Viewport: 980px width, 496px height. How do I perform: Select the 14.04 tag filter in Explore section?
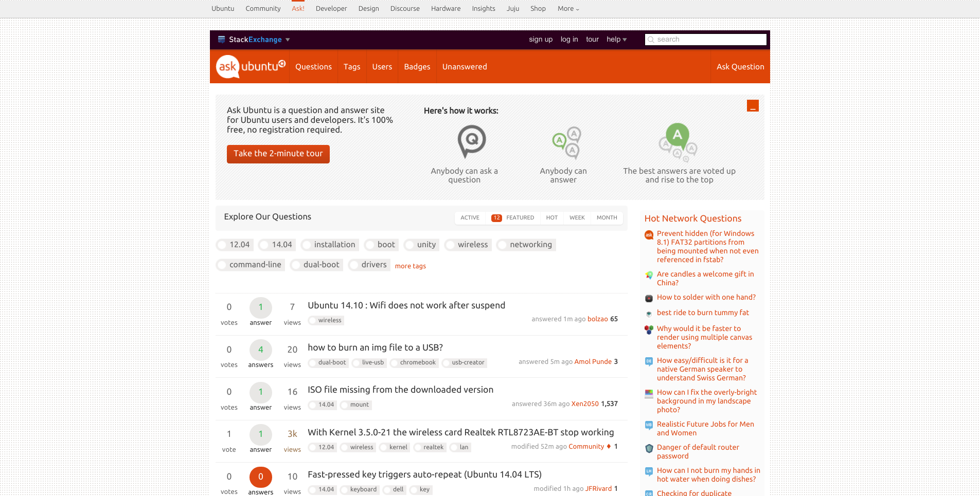click(x=277, y=245)
